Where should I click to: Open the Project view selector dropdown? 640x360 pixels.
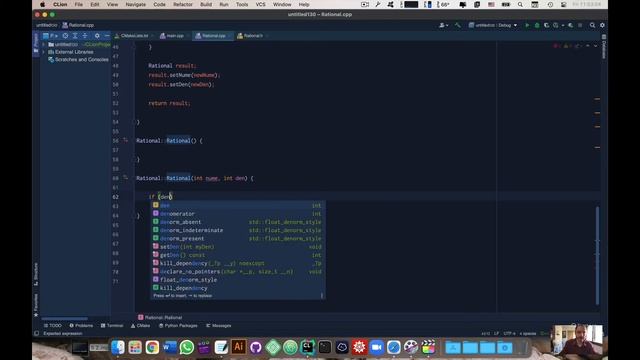tap(50, 36)
